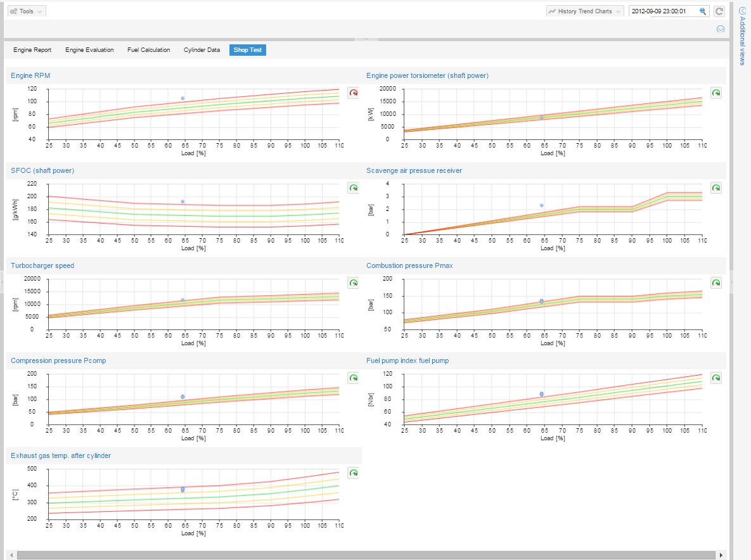751x560 pixels.
Task: Click the gauge icon beside Engine power torsiometer chart
Action: tap(716, 93)
